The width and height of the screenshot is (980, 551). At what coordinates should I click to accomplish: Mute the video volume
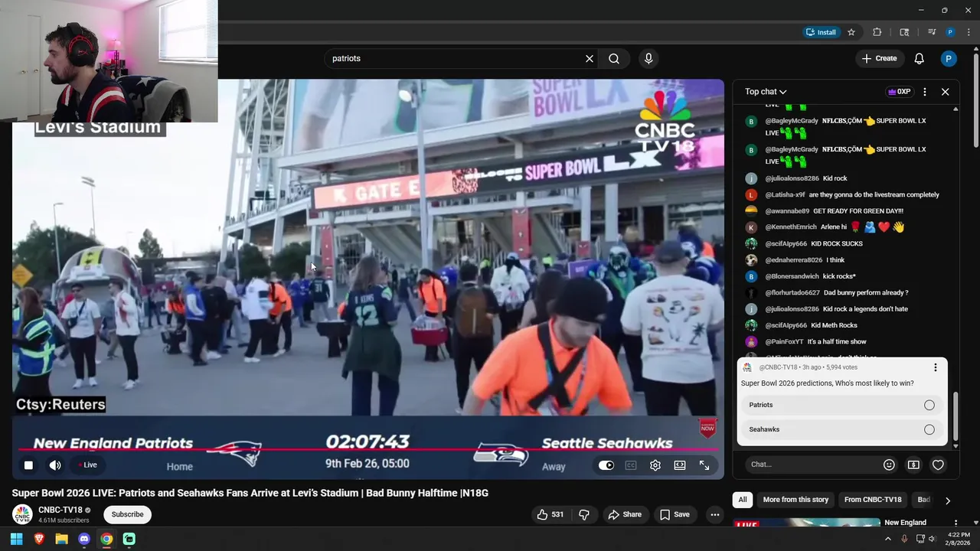point(55,465)
